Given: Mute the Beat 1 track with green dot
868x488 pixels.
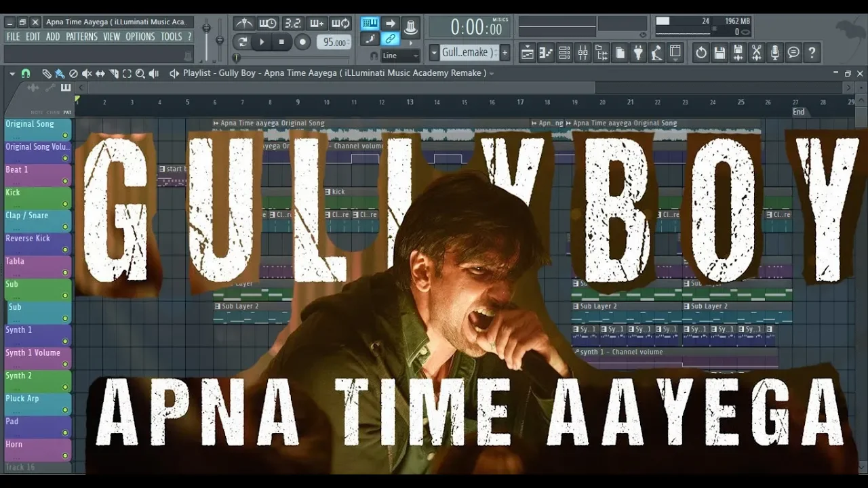Looking at the screenshot, I should (65, 182).
